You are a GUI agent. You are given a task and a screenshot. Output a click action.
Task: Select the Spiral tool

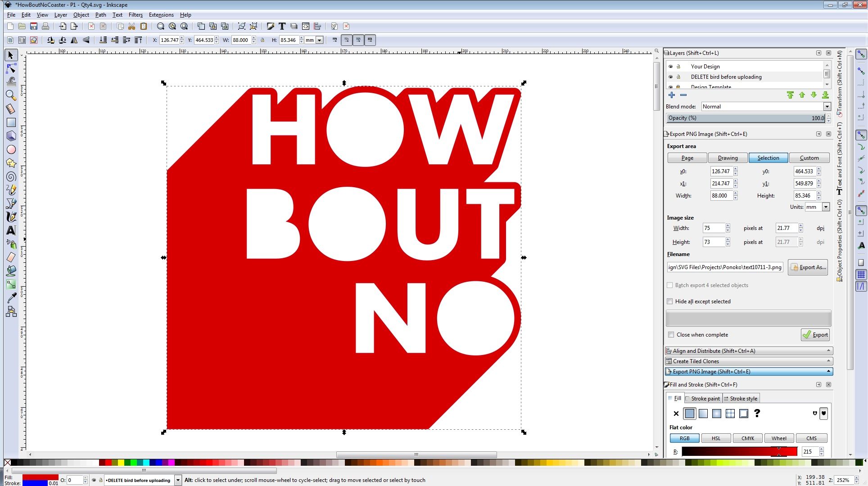(x=11, y=176)
